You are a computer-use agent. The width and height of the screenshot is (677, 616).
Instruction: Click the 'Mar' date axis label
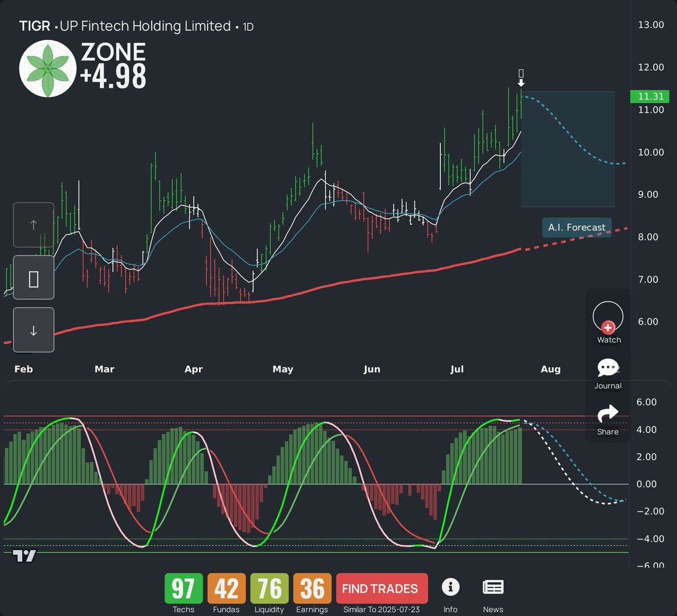pos(104,369)
